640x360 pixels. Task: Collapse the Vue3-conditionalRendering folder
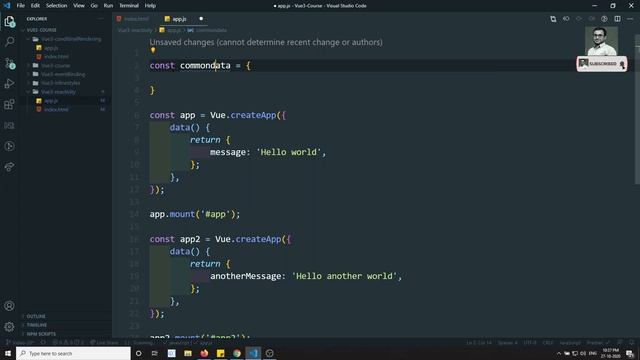click(x=71, y=39)
